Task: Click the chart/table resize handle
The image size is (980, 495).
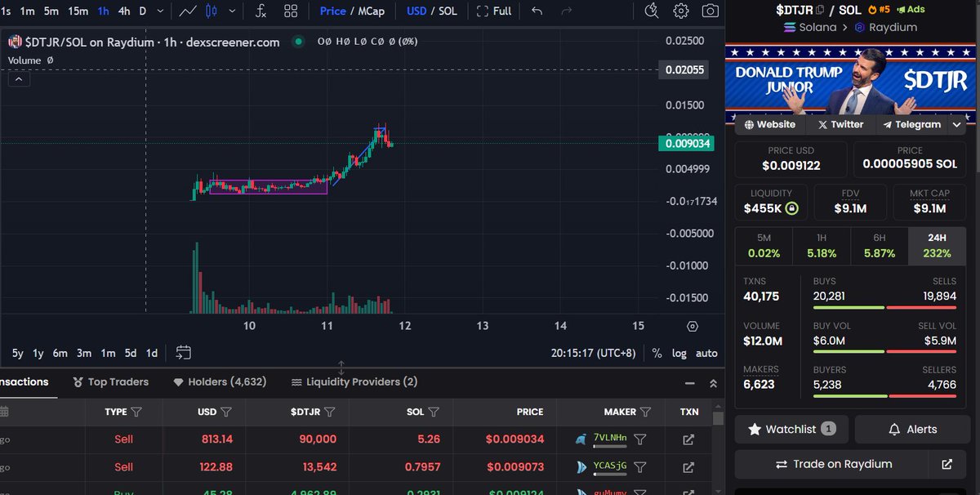Action: click(x=341, y=368)
